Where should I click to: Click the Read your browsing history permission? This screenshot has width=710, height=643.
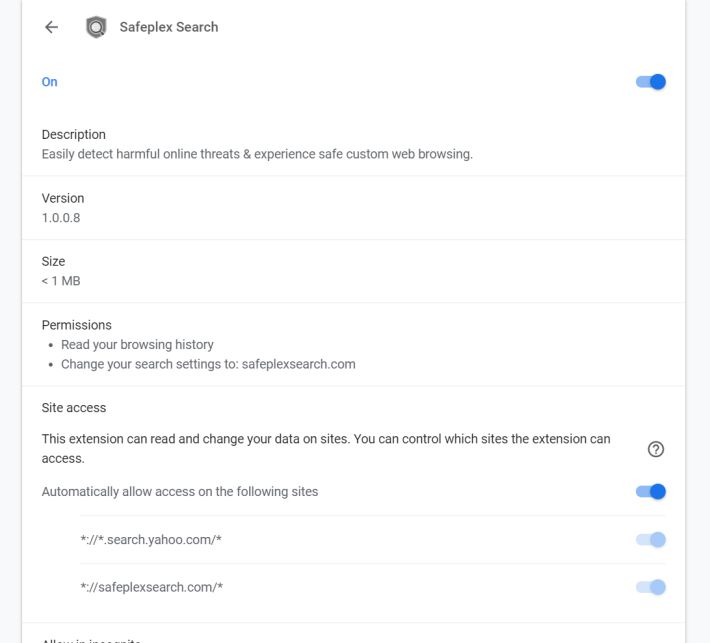pyautogui.click(x=137, y=344)
